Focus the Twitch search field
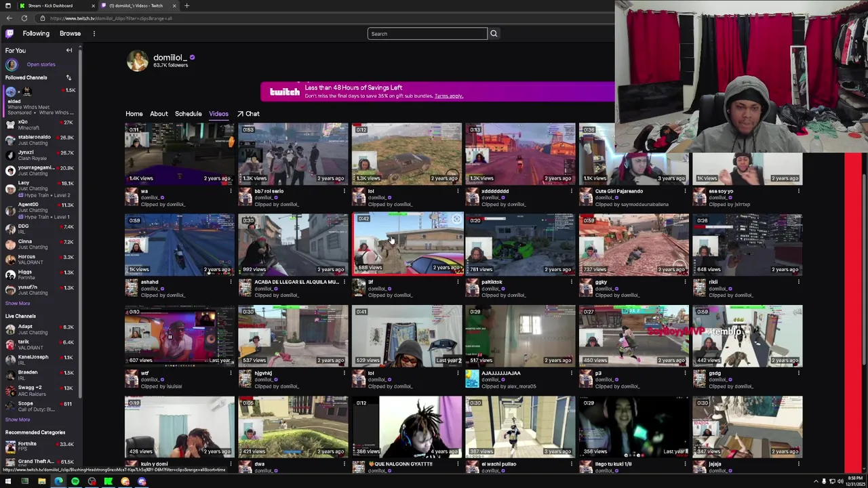The height and width of the screenshot is (488, 868). pyautogui.click(x=427, y=33)
